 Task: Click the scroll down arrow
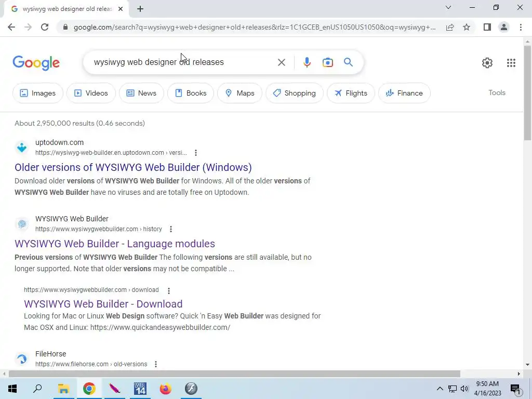(528, 365)
